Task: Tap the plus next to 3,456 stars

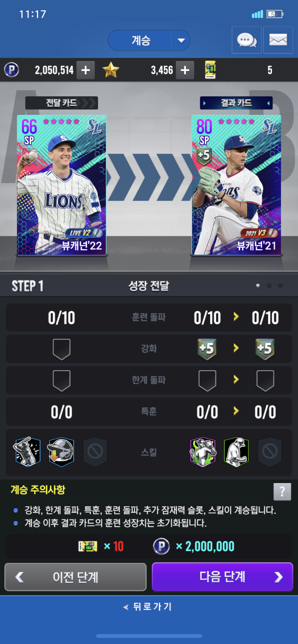Action: [x=185, y=70]
